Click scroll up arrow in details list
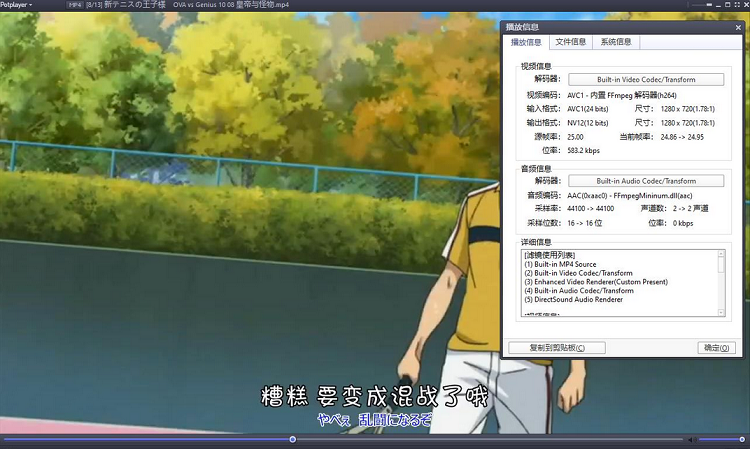 pos(721,255)
